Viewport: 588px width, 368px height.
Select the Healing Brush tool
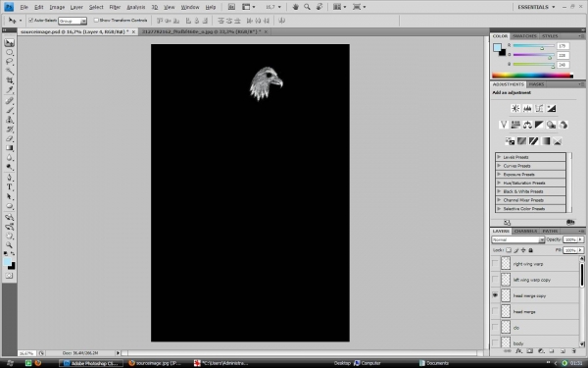pos(10,101)
